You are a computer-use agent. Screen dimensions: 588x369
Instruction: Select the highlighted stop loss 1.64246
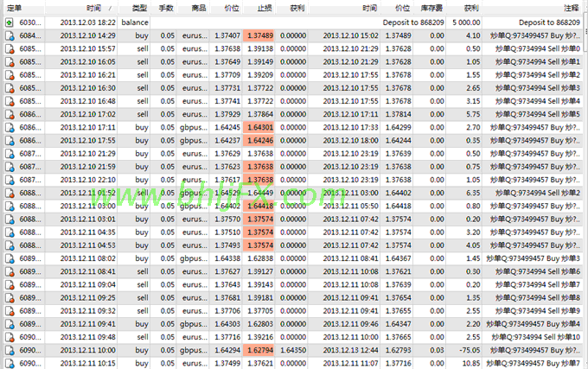[259, 141]
